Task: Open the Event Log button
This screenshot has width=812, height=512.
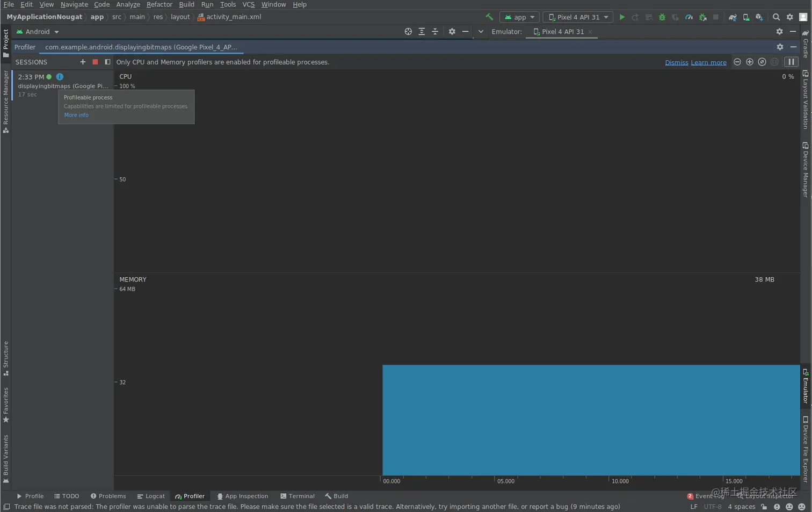Action: point(705,496)
